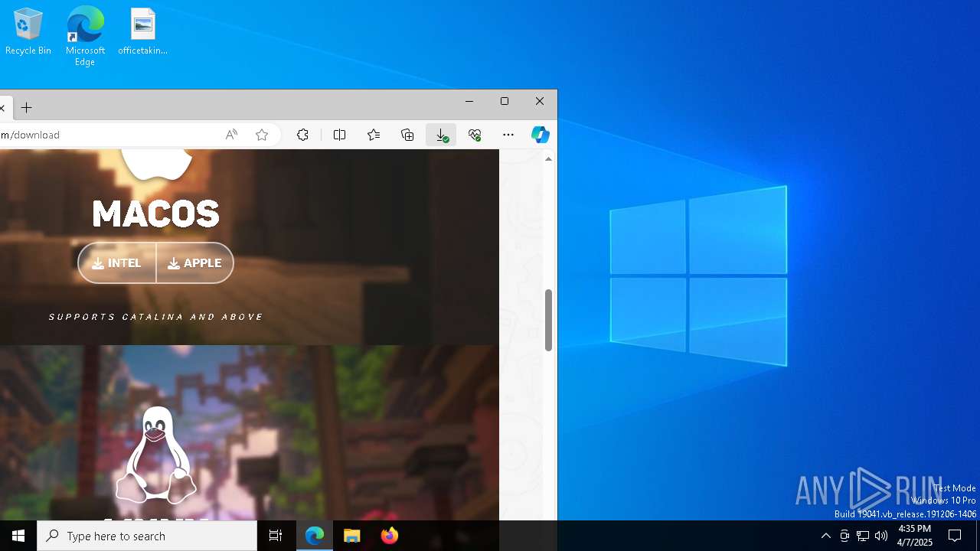Open a new browser tab with plus icon
980x551 pixels.
[27, 108]
